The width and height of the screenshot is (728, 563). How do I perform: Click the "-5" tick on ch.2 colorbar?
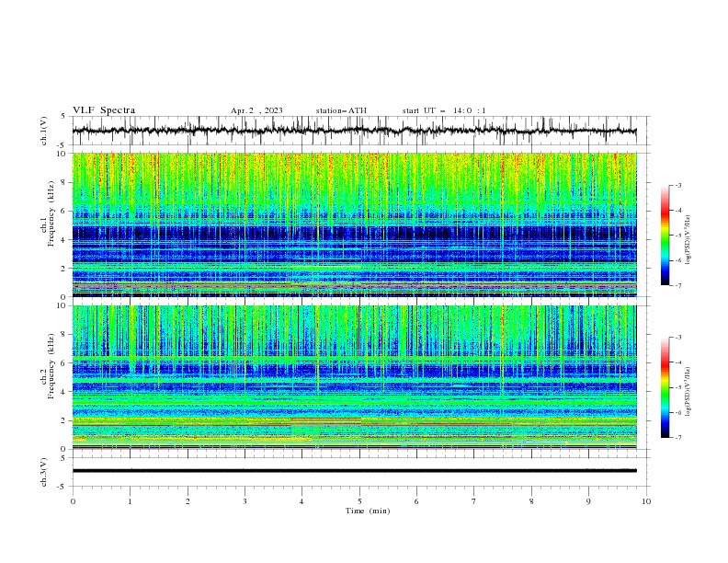tap(677, 387)
